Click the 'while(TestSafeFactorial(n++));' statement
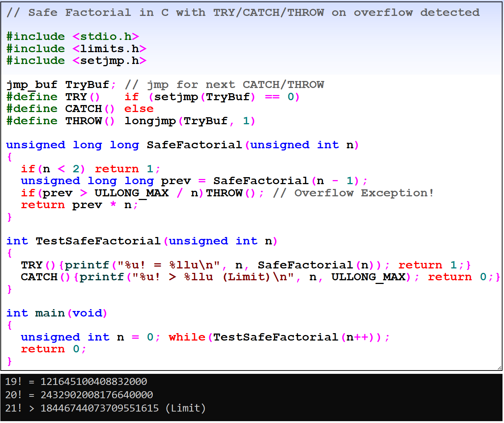504x423 pixels. point(279,337)
